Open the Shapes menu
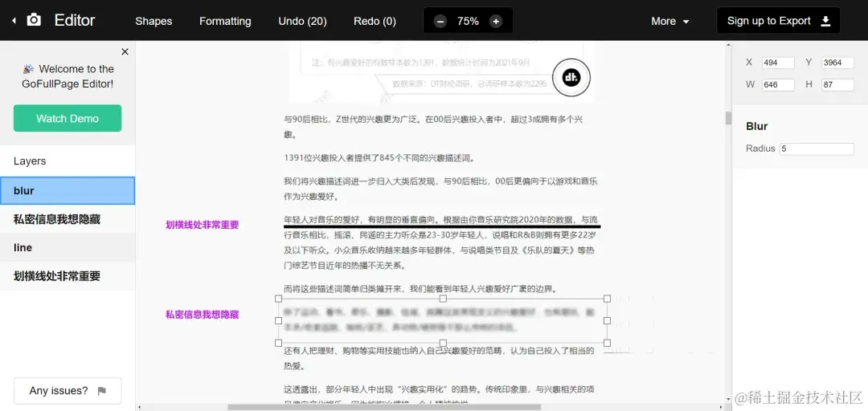This screenshot has width=868, height=411. coord(154,22)
